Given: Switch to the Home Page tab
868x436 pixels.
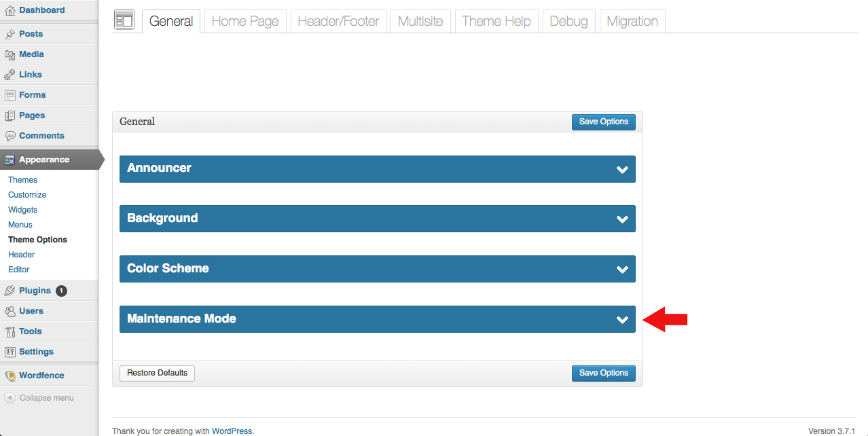Looking at the screenshot, I should pos(245,21).
